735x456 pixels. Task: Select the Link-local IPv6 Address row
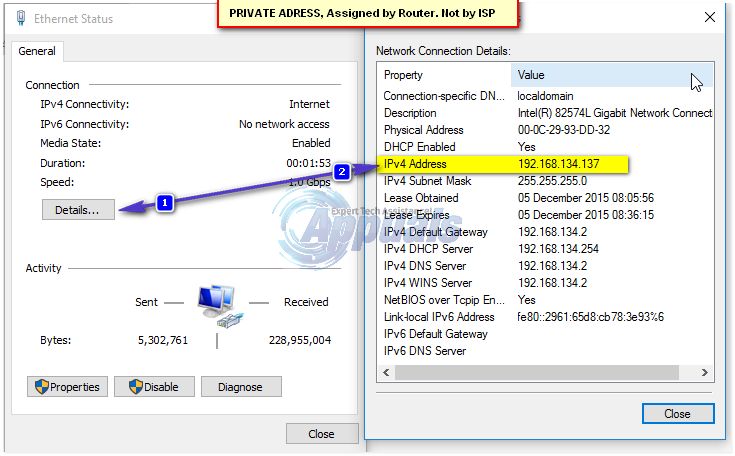pos(545,317)
